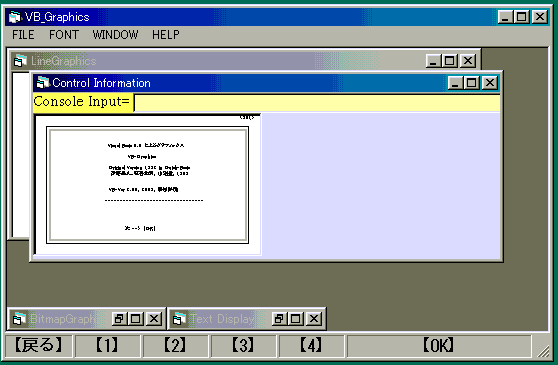558x365 pixels.
Task: Click the 【戻る】 back button
Action: [x=39, y=345]
